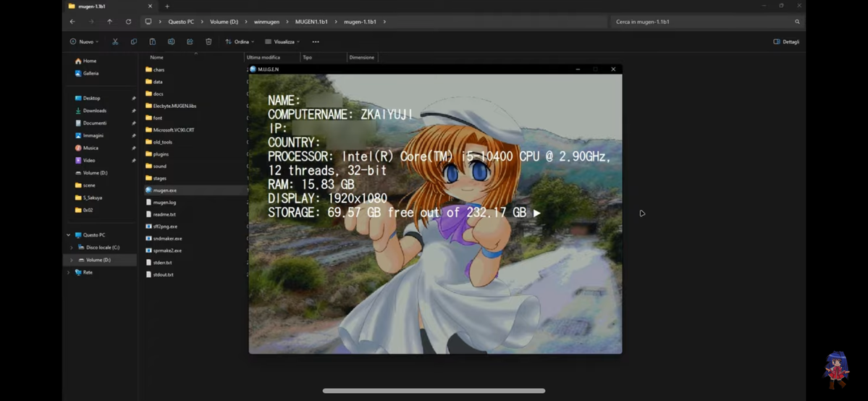The width and height of the screenshot is (868, 401).
Task: Click Questo PC in the breadcrumb
Action: point(181,22)
